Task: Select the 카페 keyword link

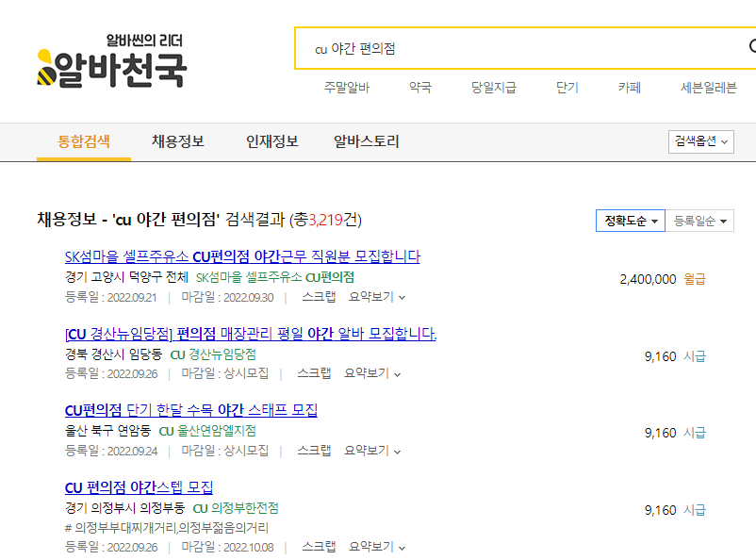Action: point(629,88)
